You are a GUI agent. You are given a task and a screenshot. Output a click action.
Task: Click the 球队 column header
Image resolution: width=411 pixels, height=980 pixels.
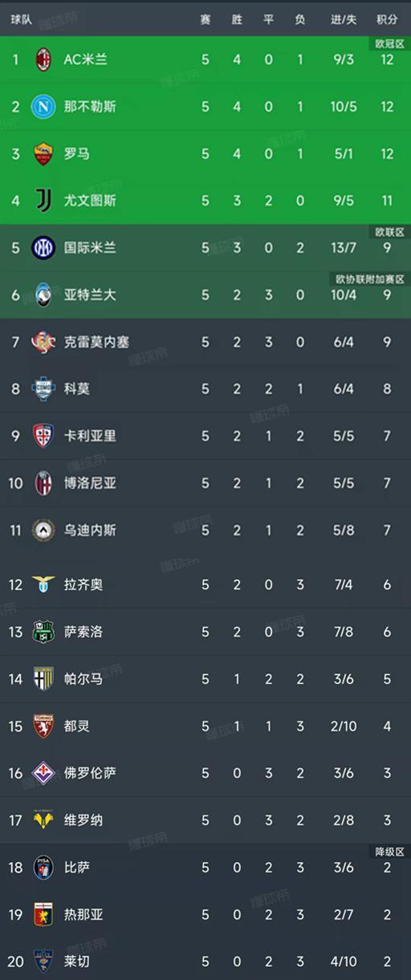pyautogui.click(x=22, y=19)
